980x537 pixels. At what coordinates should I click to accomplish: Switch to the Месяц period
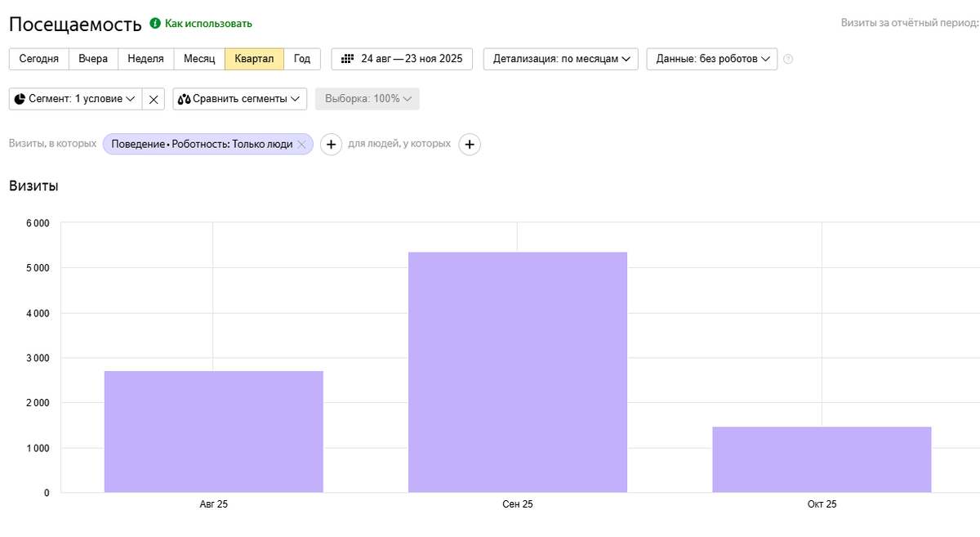click(x=199, y=59)
